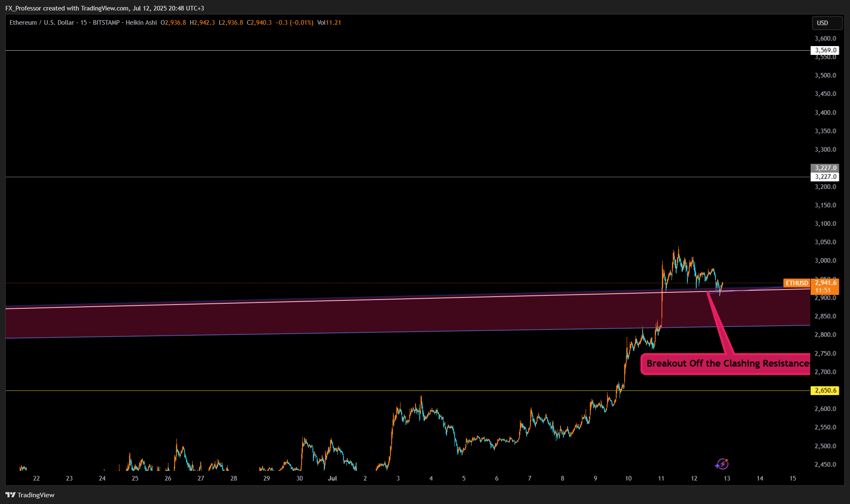This screenshot has height=504, width=850.
Task: Select the yellow 2,650.6 price label
Action: click(825, 390)
